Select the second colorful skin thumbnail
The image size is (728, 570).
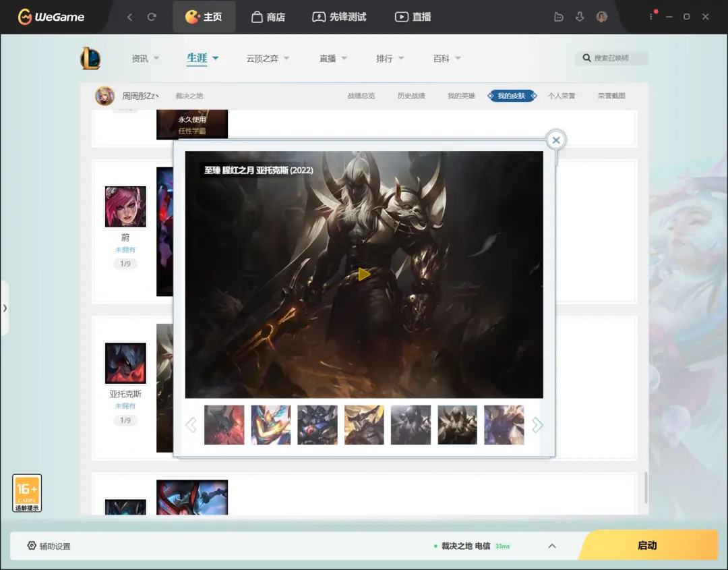click(x=271, y=424)
